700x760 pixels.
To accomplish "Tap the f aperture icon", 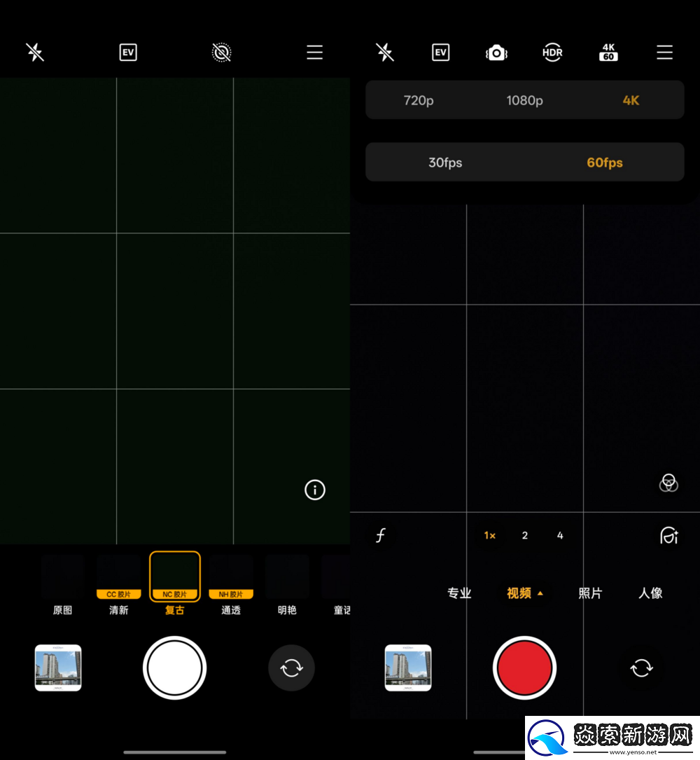I will click(380, 536).
